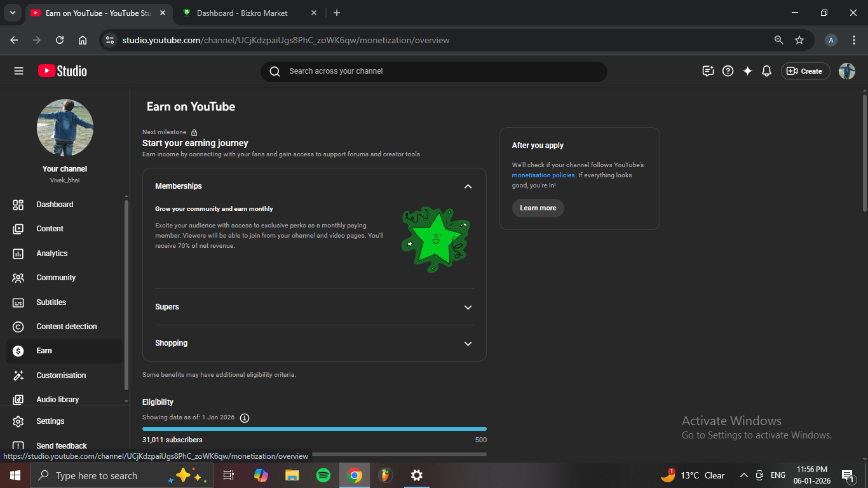Click the Create button
The height and width of the screenshot is (488, 868).
coord(804,71)
